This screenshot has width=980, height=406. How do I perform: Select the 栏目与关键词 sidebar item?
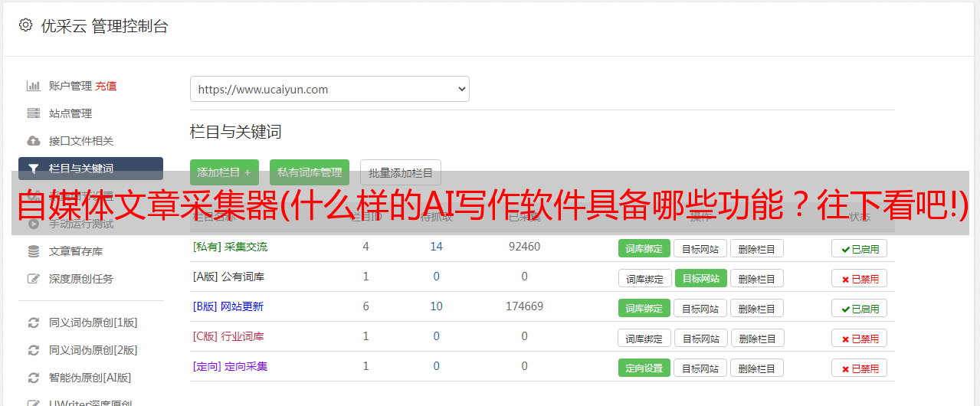(90, 169)
